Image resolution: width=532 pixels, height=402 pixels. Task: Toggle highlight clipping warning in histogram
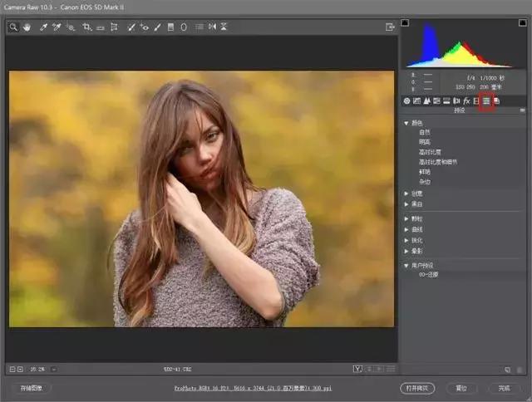[522, 22]
